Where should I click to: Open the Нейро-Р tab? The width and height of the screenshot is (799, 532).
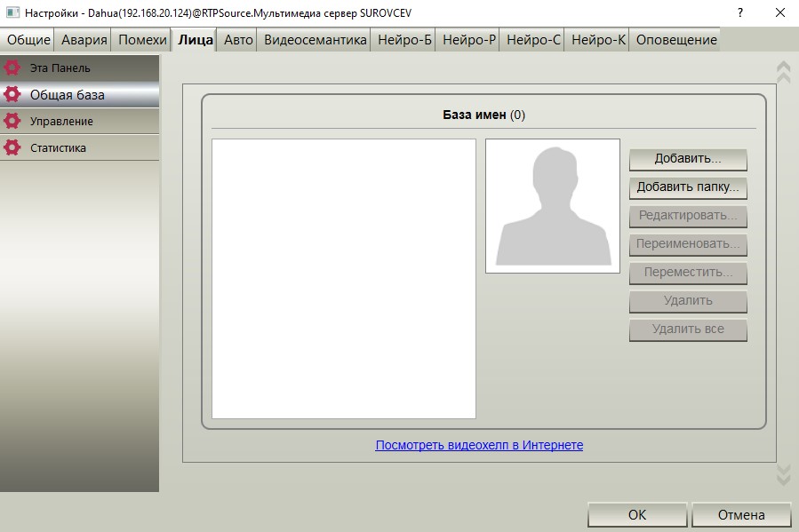click(x=468, y=40)
